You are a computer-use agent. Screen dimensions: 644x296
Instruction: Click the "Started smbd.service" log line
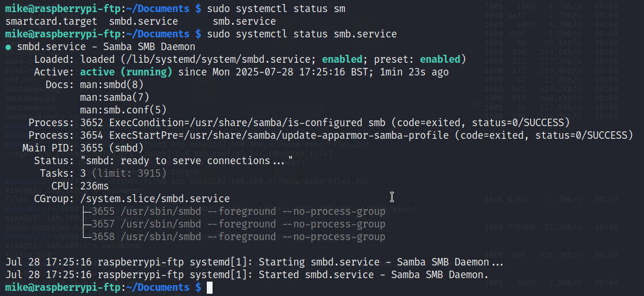click(246, 275)
